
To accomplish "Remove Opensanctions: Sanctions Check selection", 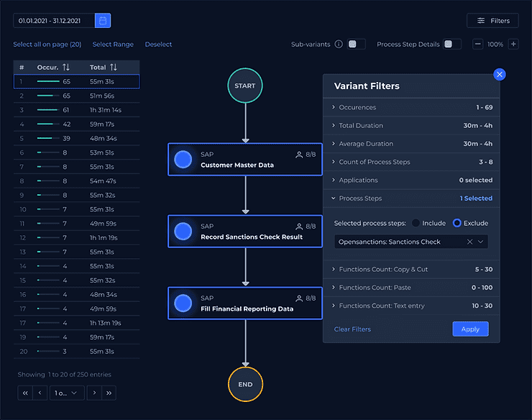I will click(469, 242).
